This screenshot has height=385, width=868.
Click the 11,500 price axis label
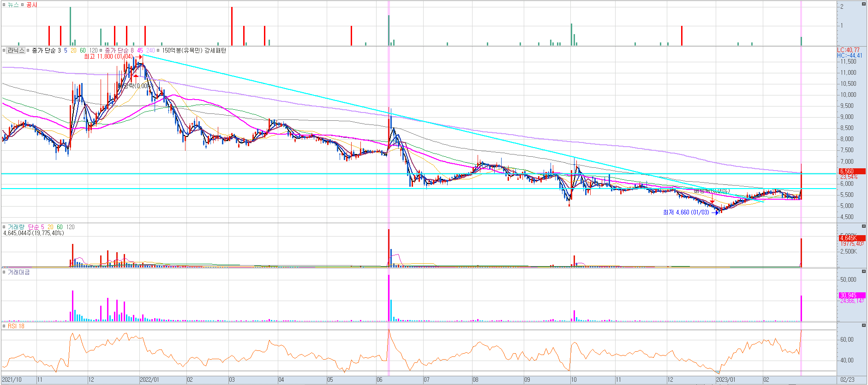(848, 61)
